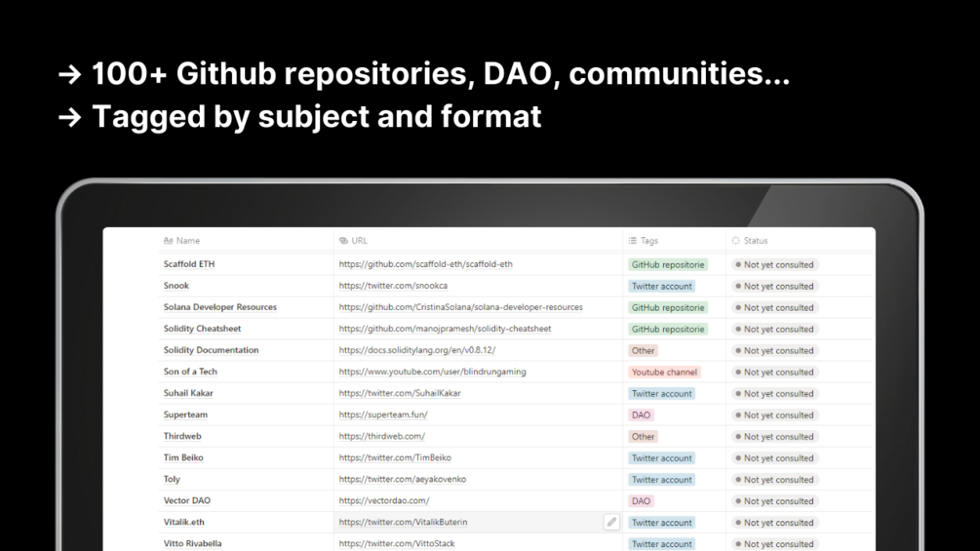Open twitter.com/VitalikButerin link
980x551 pixels.
coord(403,523)
